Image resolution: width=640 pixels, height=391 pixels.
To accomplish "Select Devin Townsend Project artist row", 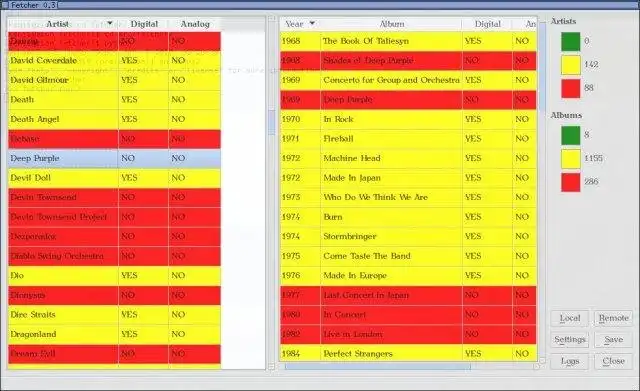I will click(114, 217).
